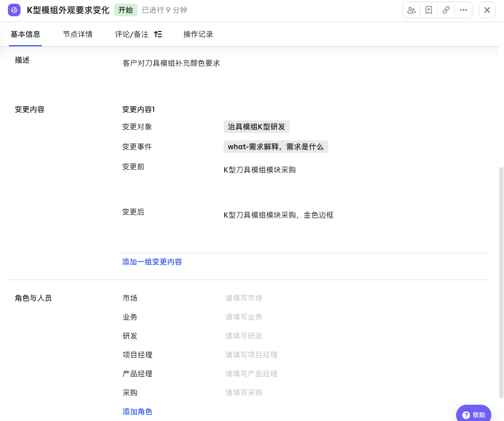
Task: Click 添加角色 link
Action: [x=137, y=412]
